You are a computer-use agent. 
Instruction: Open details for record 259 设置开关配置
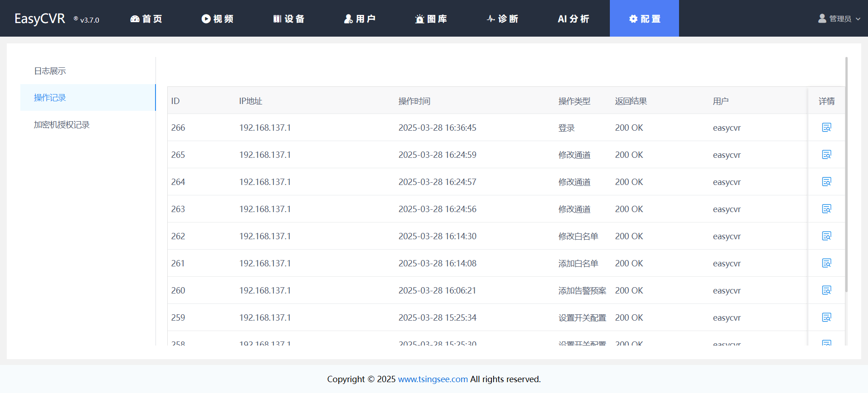[826, 317]
